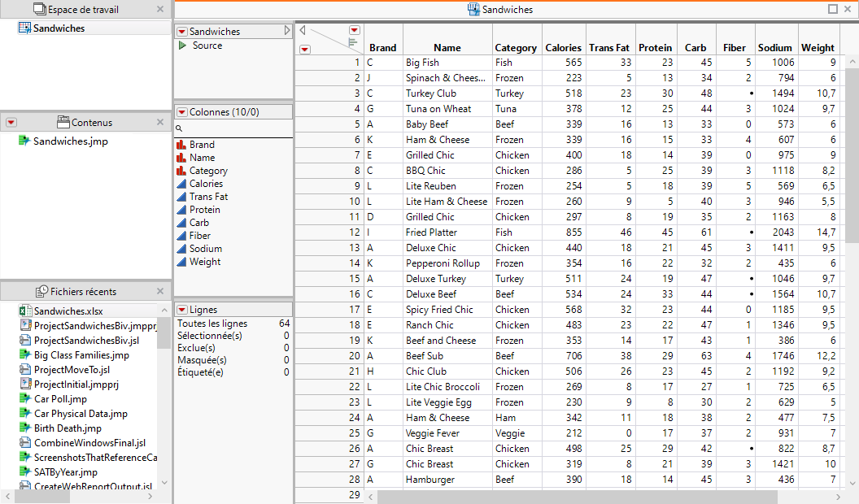Open recent file Birth Death.jmp
Screen dimensions: 859x504
pyautogui.click(x=68, y=428)
